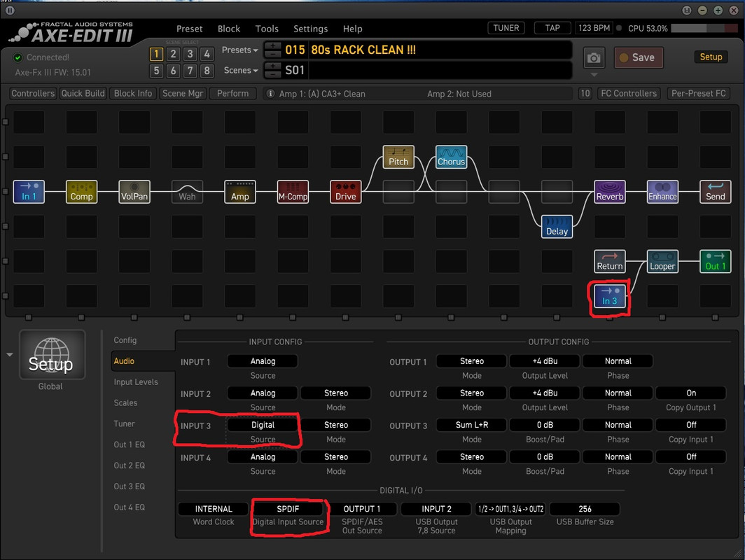Select the Send block
Screen dimensions: 745x560
click(715, 191)
